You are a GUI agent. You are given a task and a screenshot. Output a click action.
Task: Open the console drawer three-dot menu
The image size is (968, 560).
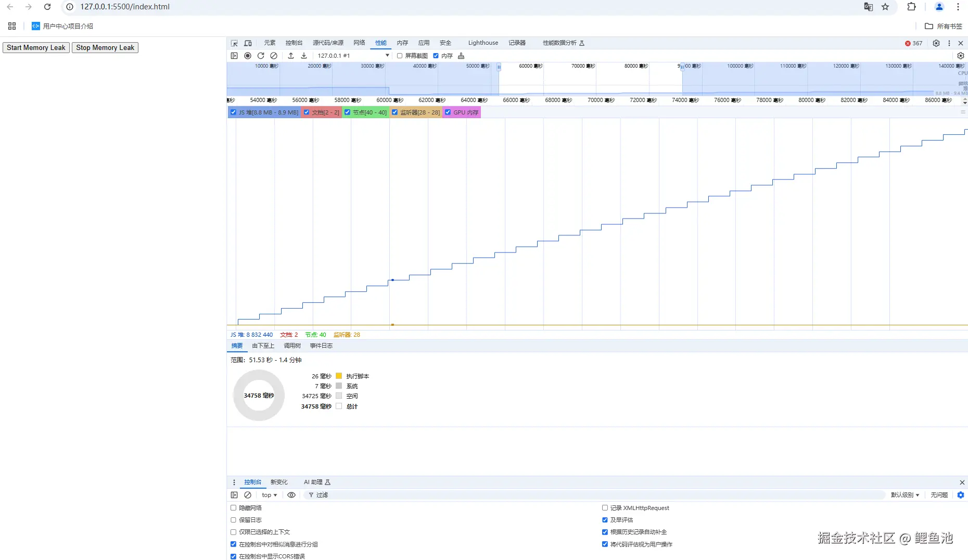point(234,482)
